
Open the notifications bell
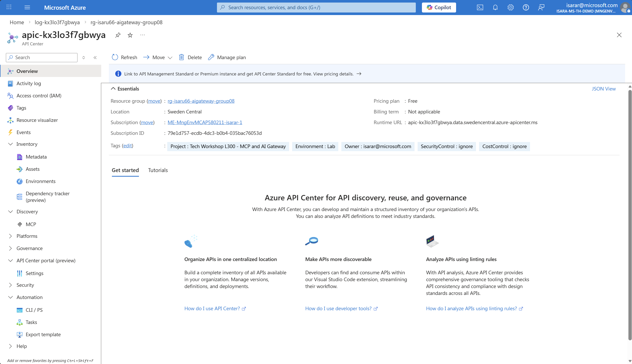(495, 7)
